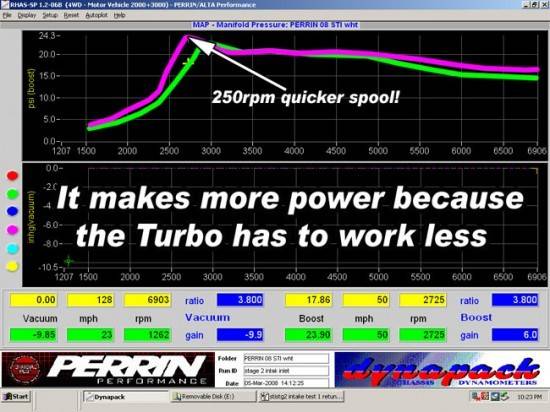Open the Windows Start menu
This screenshot has height=412, width=550.
tap(16, 397)
